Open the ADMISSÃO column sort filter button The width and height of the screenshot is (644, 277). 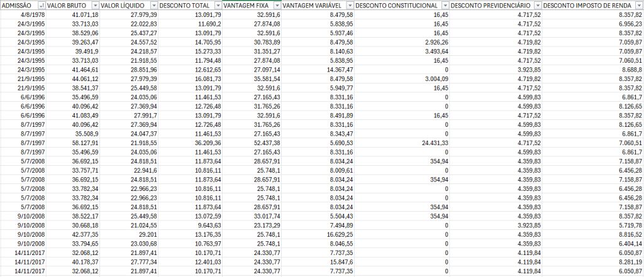tap(40, 6)
